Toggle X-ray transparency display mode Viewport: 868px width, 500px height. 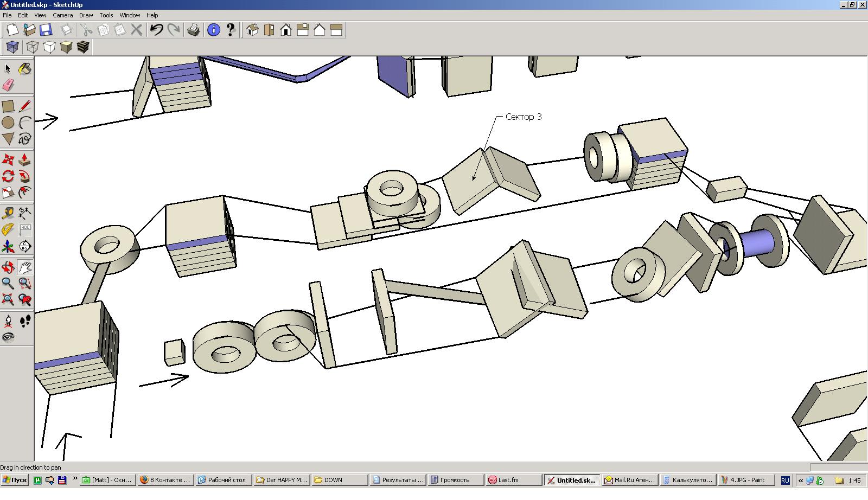click(12, 47)
